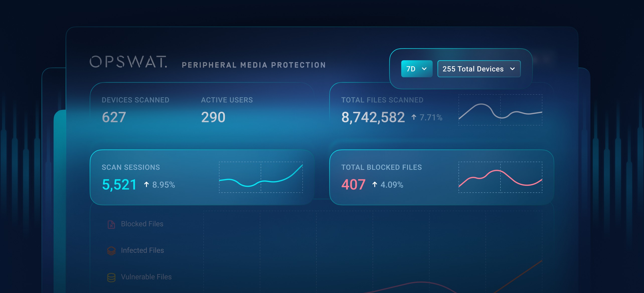Click the Devices Scanned value 627
The image size is (644, 293).
point(114,117)
